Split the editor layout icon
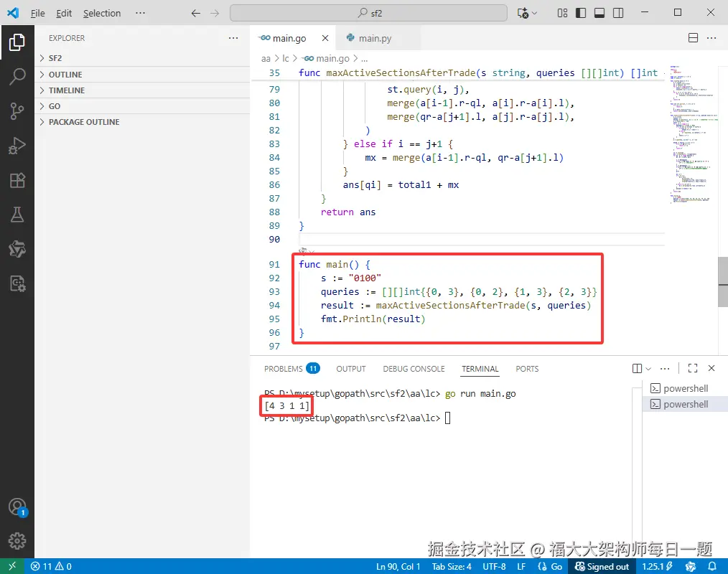 693,38
